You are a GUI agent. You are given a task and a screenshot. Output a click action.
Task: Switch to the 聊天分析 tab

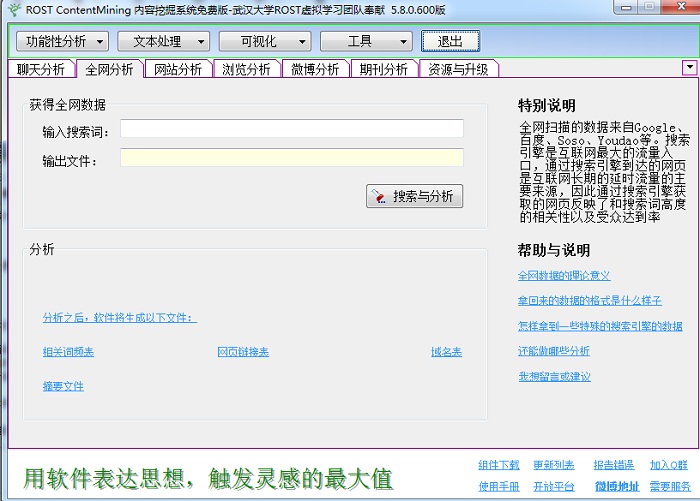(41, 69)
